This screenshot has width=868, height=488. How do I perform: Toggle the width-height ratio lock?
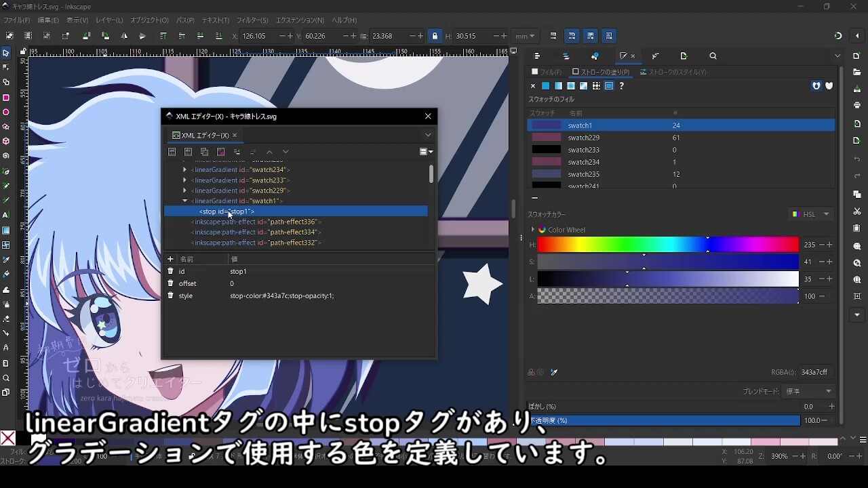click(x=435, y=36)
